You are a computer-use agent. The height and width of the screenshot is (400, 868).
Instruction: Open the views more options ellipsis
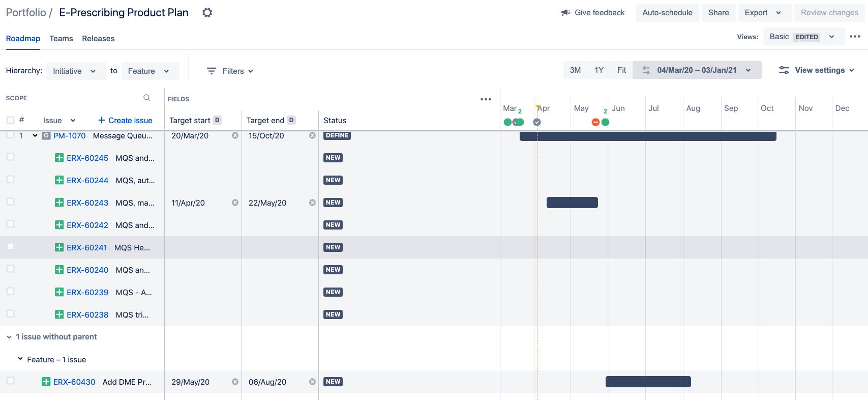(855, 37)
